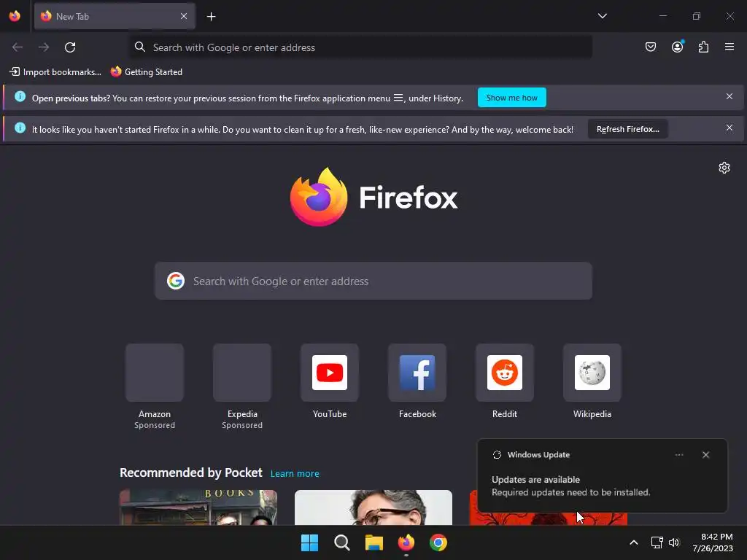Screen dimensions: 747x560
Task: Dismiss the welcome back refresh notification
Action: tap(729, 128)
